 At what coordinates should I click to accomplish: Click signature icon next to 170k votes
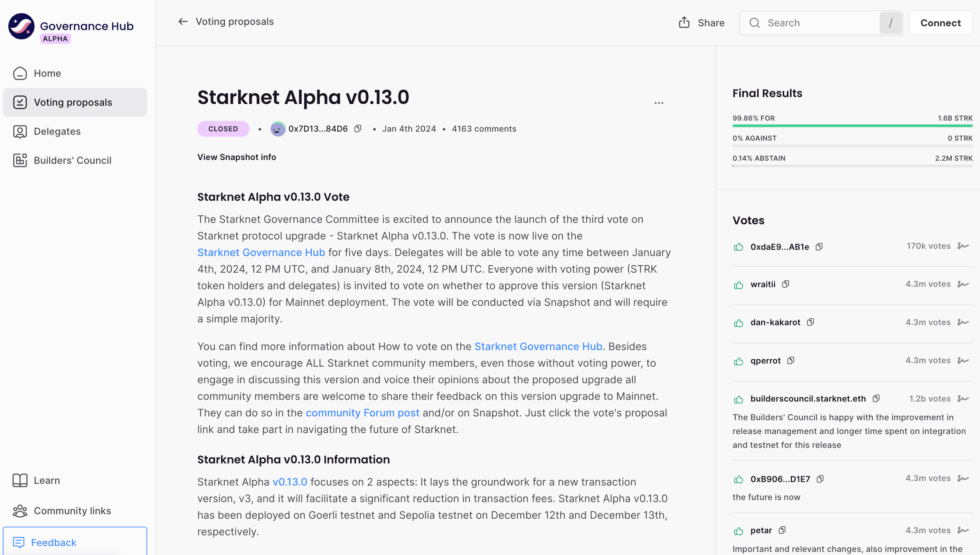[x=963, y=246]
